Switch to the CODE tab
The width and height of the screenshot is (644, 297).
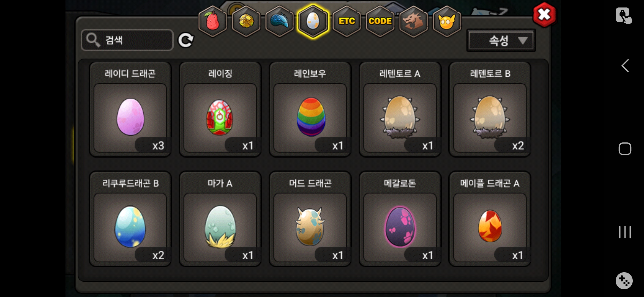click(x=380, y=21)
